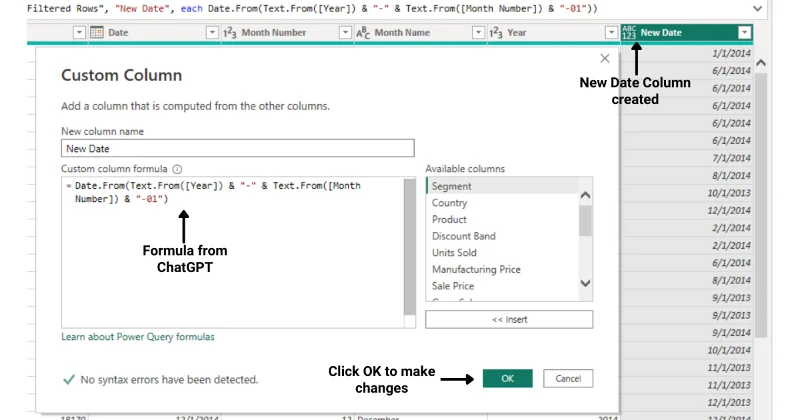Click the 10/1/2013 cell in New Date

click(687, 193)
